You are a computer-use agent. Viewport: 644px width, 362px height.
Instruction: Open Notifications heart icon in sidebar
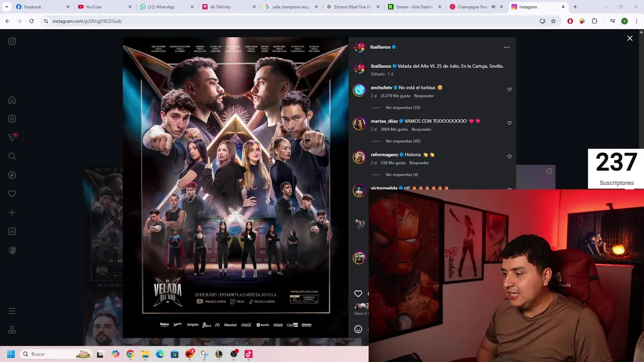(12, 194)
